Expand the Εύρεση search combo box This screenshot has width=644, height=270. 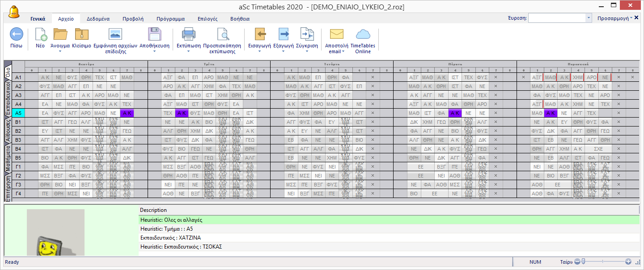point(589,18)
